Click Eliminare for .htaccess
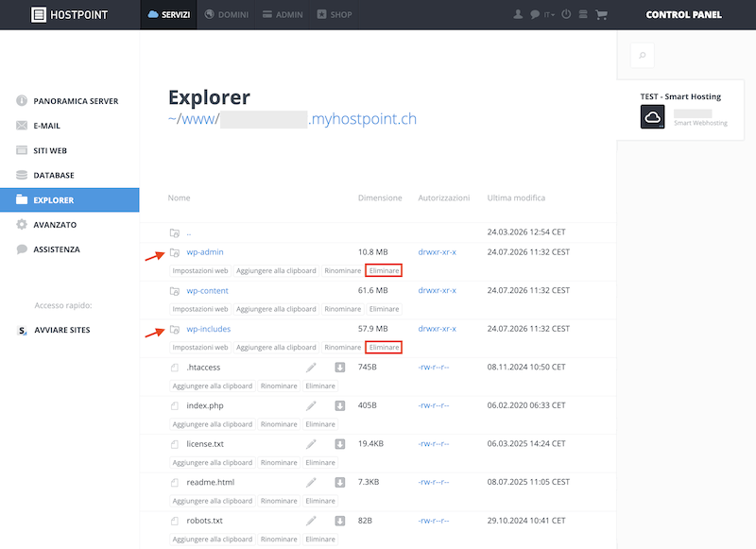 click(320, 386)
